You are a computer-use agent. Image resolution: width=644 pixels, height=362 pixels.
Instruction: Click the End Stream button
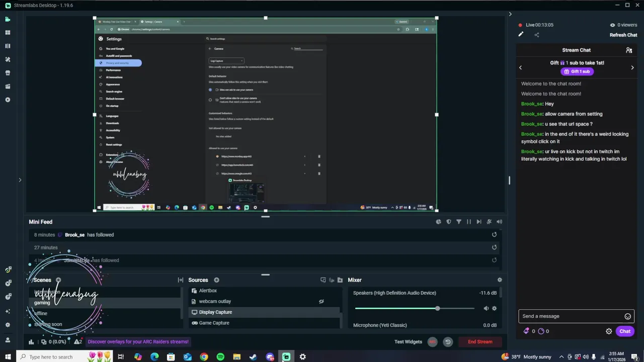pos(480,342)
